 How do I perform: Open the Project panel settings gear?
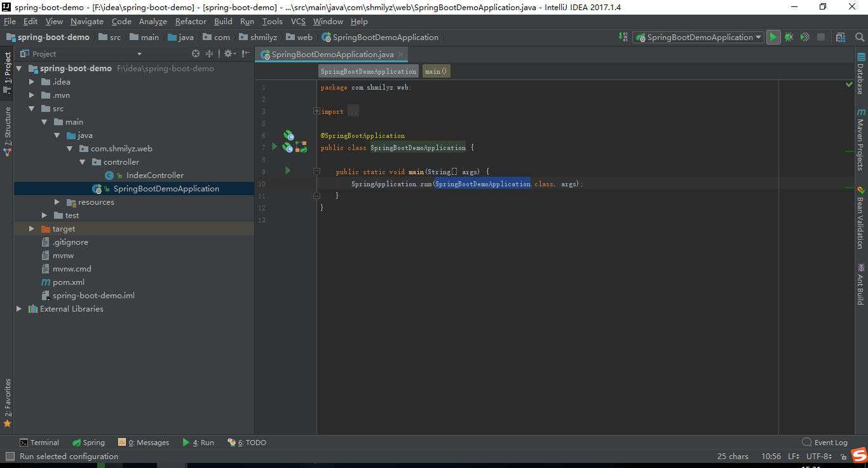[x=227, y=53]
